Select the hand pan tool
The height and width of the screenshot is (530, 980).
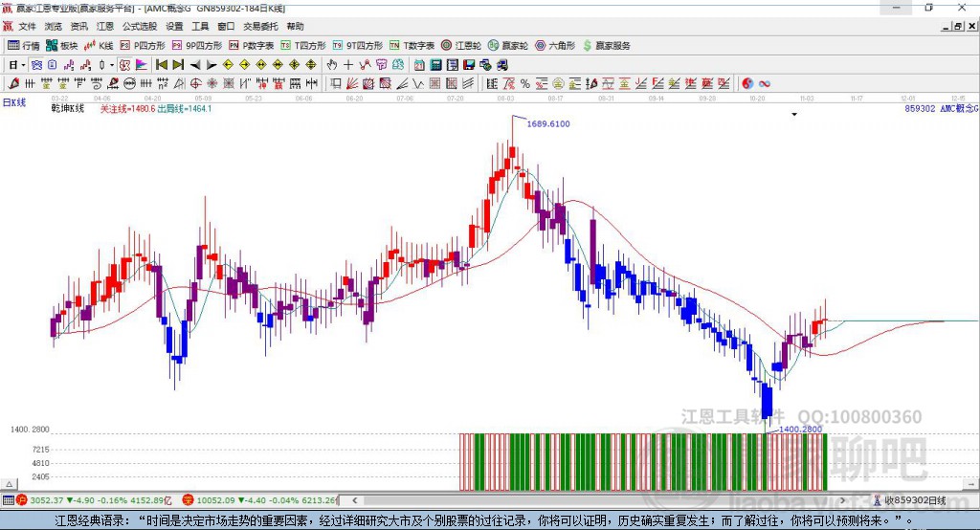coord(332,65)
